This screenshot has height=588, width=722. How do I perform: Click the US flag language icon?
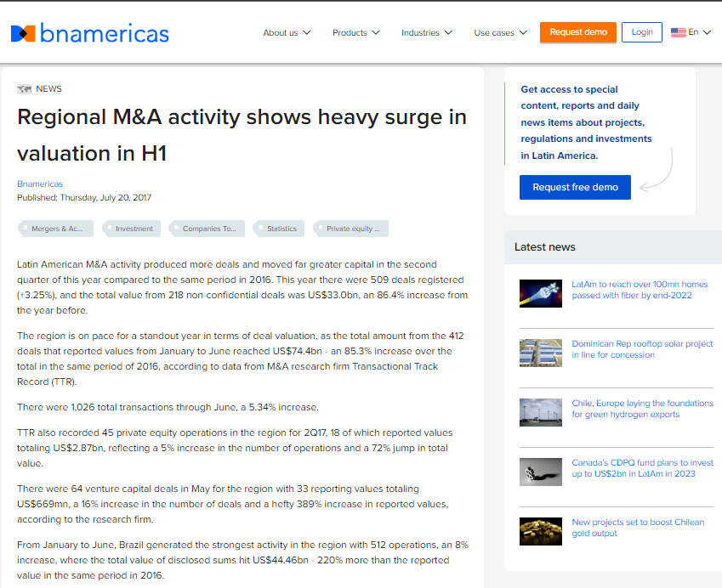point(678,32)
